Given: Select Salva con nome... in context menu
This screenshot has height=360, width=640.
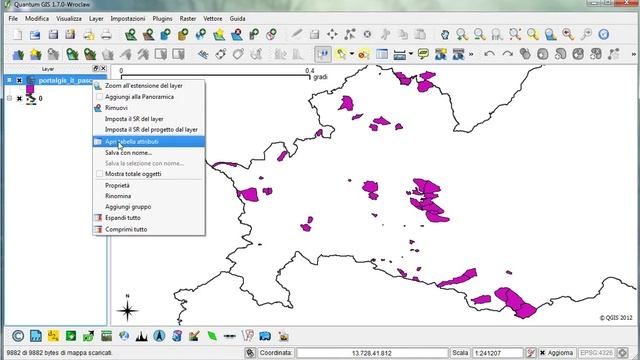Looking at the screenshot, I should click(x=149, y=153).
